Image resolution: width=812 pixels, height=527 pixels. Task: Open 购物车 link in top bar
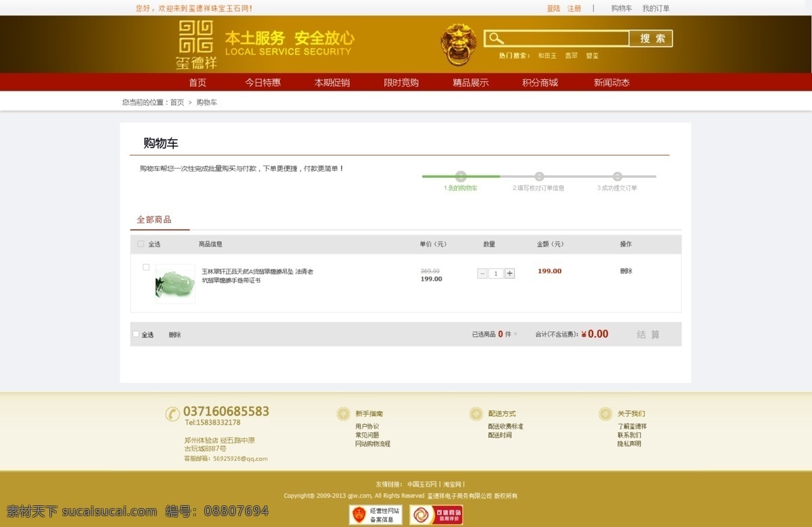point(621,8)
